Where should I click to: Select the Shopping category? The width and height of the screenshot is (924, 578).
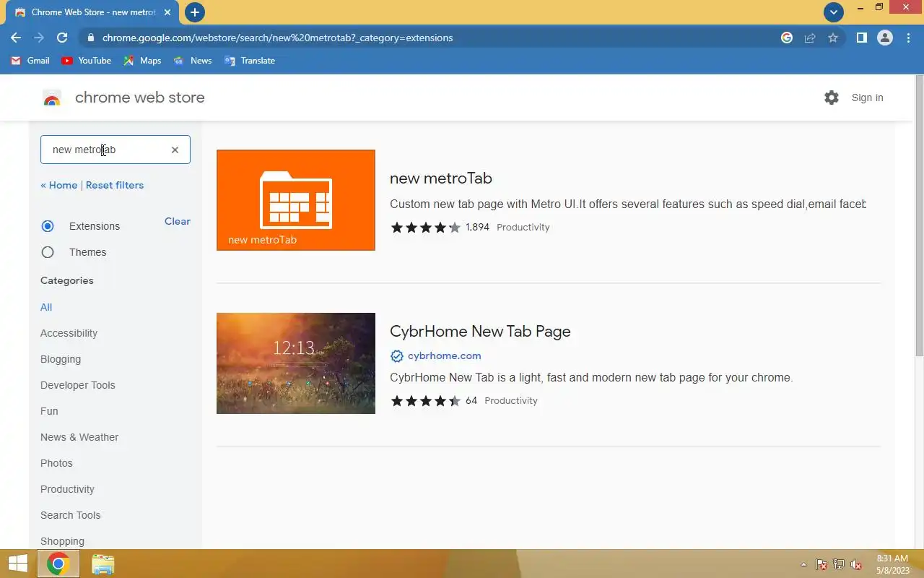tap(62, 541)
